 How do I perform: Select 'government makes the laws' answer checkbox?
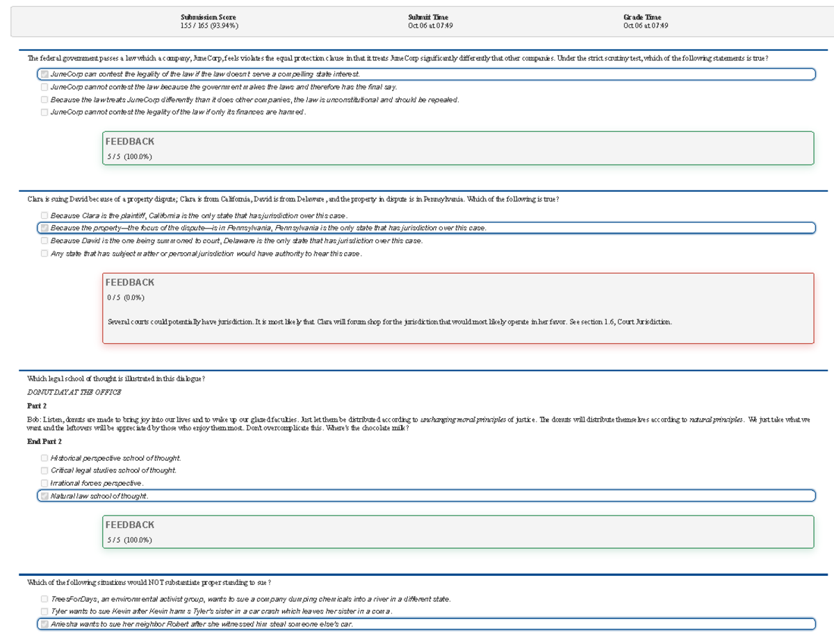(44, 87)
